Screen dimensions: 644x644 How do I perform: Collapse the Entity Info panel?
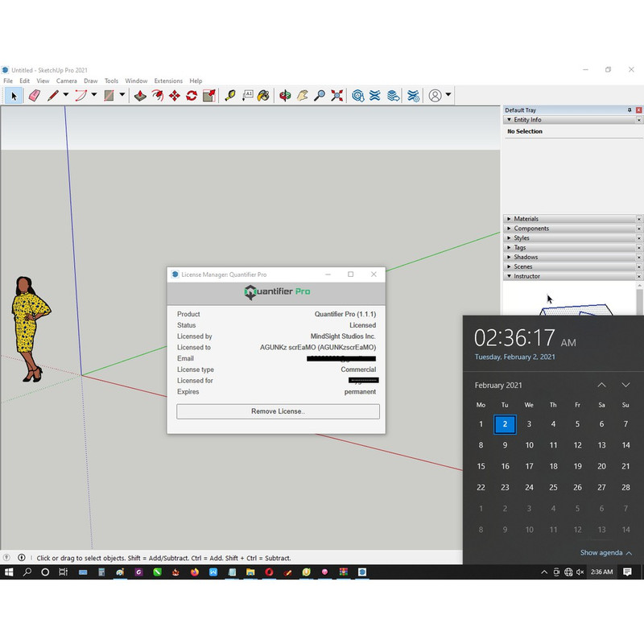(x=510, y=119)
